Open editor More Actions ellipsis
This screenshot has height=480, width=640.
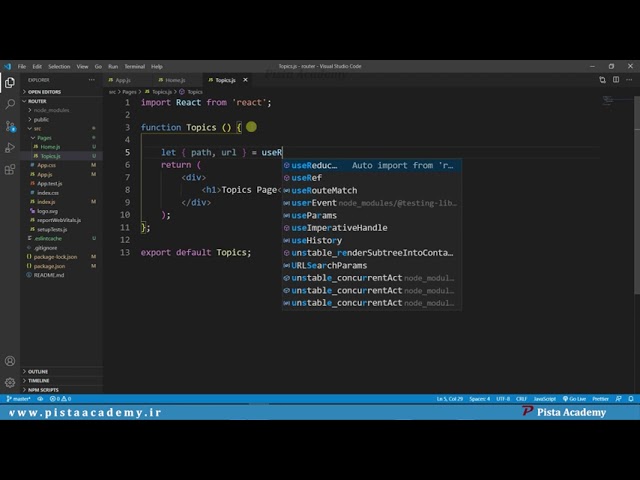click(x=629, y=80)
